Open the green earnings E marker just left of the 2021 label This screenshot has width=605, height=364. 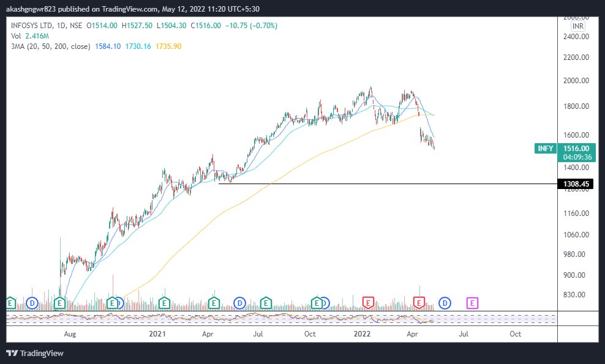pos(112,303)
